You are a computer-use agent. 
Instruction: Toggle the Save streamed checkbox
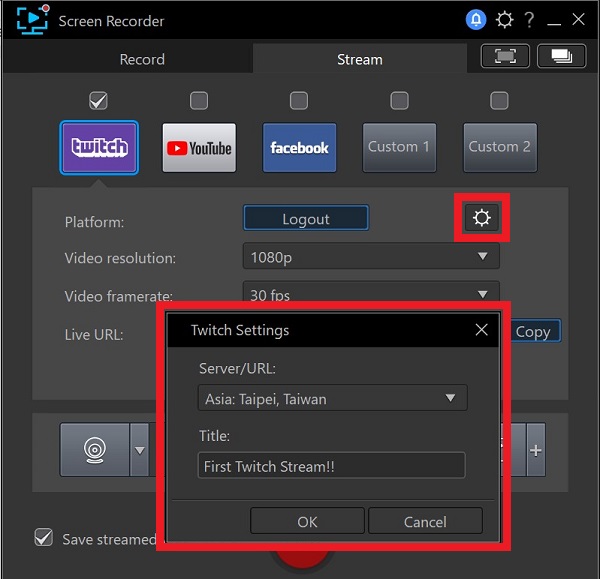tap(44, 537)
